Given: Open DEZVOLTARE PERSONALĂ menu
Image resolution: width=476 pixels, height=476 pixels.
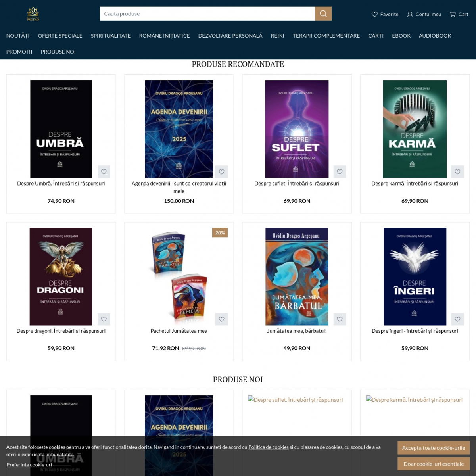Looking at the screenshot, I should [x=230, y=36].
